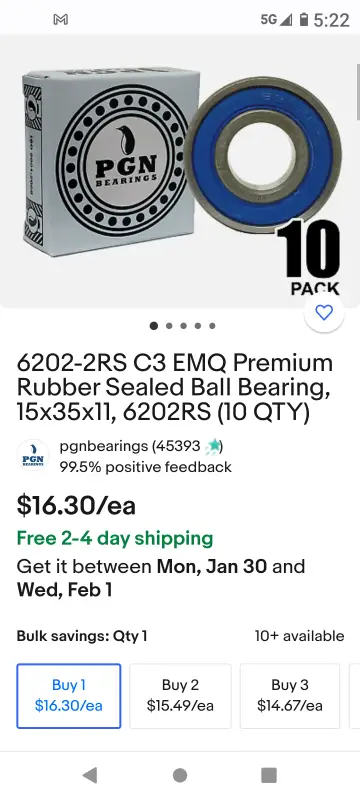The height and width of the screenshot is (800, 360).
Task: Tap the Android home circle button
Action: tap(180, 775)
